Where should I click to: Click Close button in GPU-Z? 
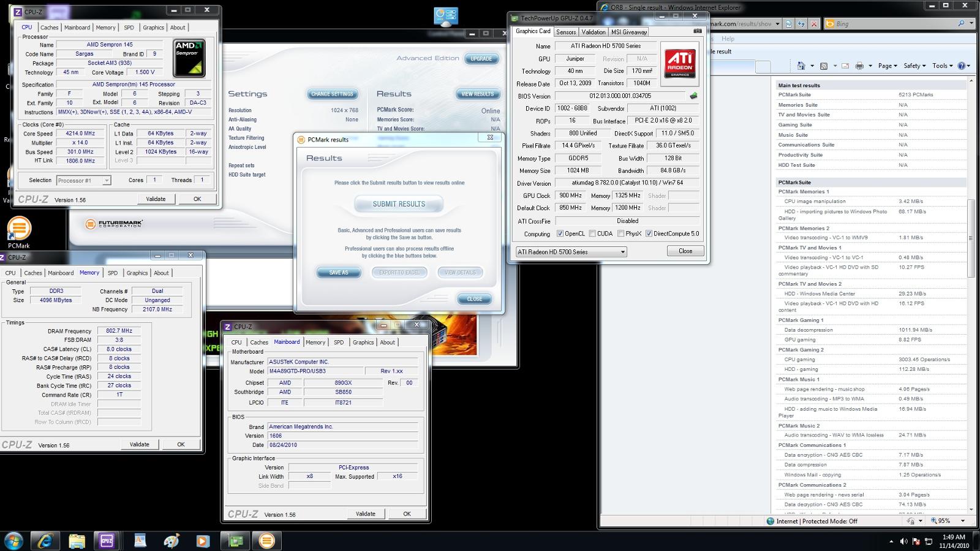[685, 251]
